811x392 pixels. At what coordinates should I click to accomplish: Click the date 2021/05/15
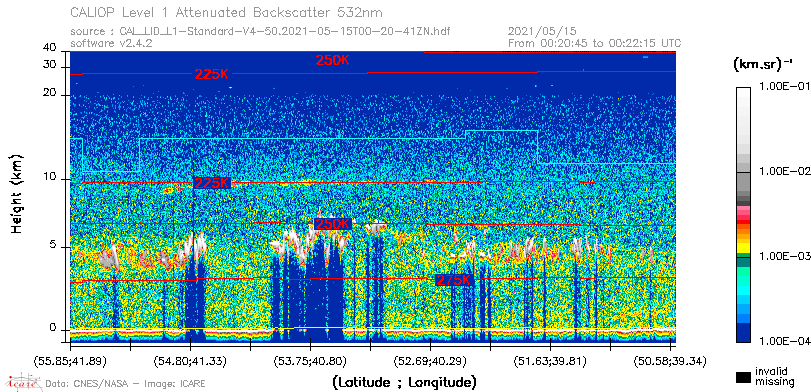pos(543,32)
